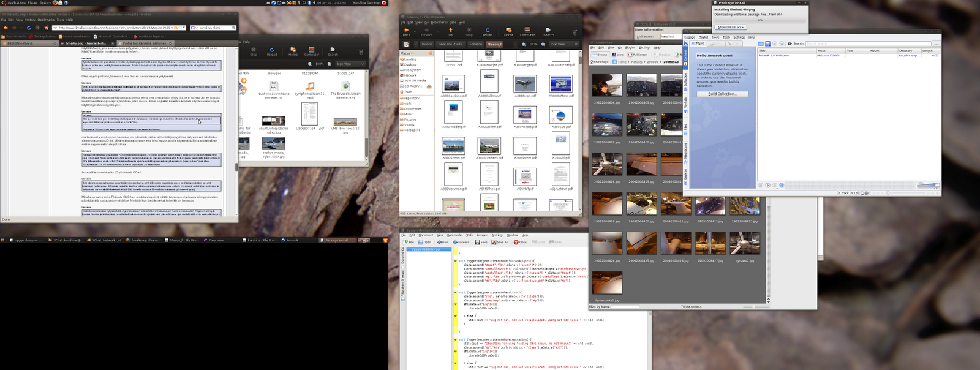This screenshot has width=980, height=370.
Task: Click the Kate Open toolbar icon
Action: point(424,242)
